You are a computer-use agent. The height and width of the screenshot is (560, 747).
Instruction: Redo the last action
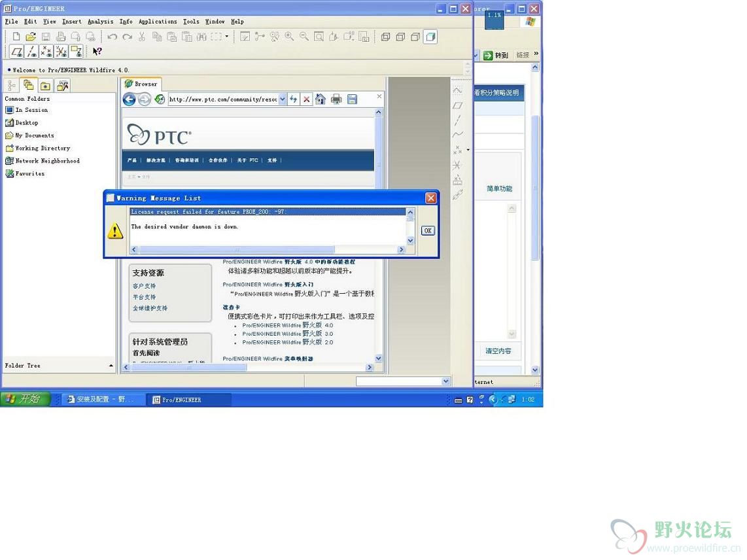click(127, 37)
